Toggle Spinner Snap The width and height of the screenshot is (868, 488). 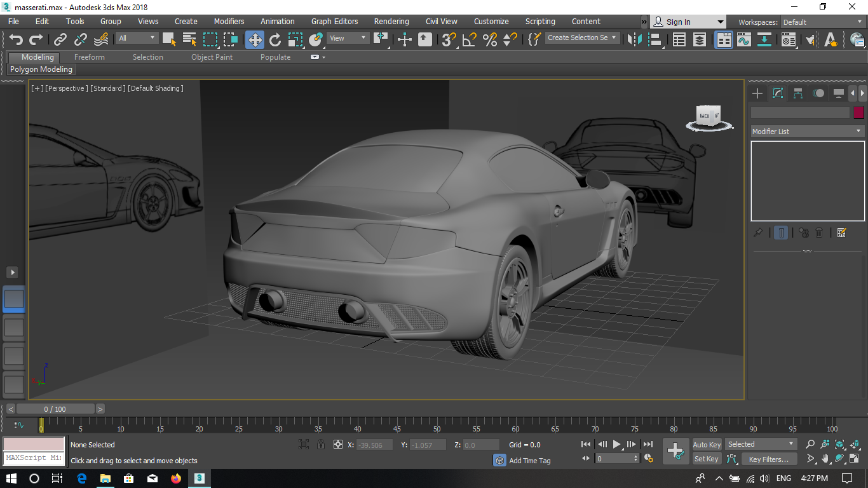[510, 40]
